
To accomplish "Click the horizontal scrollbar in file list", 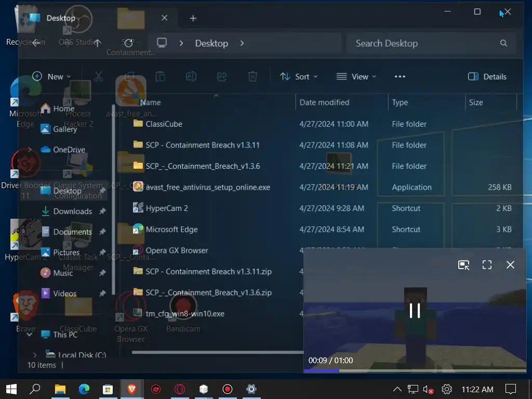I will coord(217,352).
